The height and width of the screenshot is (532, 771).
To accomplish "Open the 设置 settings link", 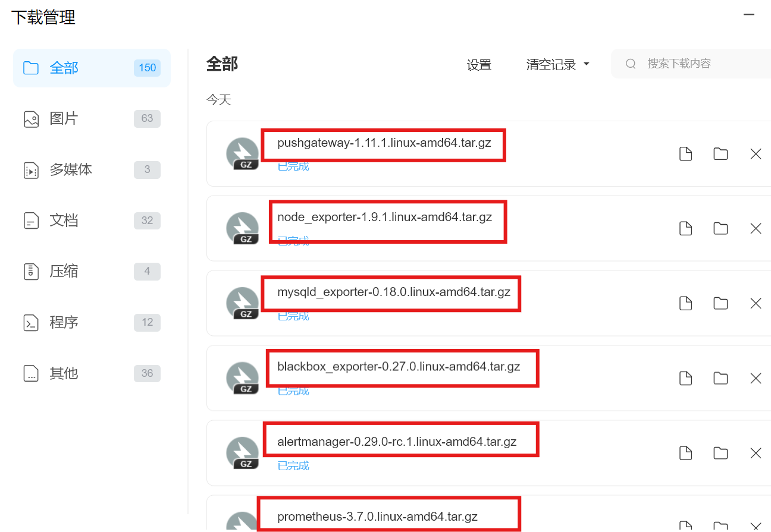I will pyautogui.click(x=479, y=65).
